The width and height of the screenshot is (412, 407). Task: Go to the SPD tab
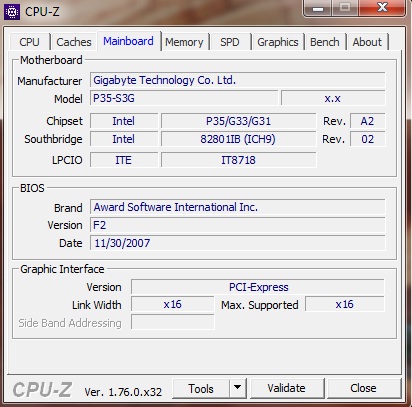(x=230, y=42)
